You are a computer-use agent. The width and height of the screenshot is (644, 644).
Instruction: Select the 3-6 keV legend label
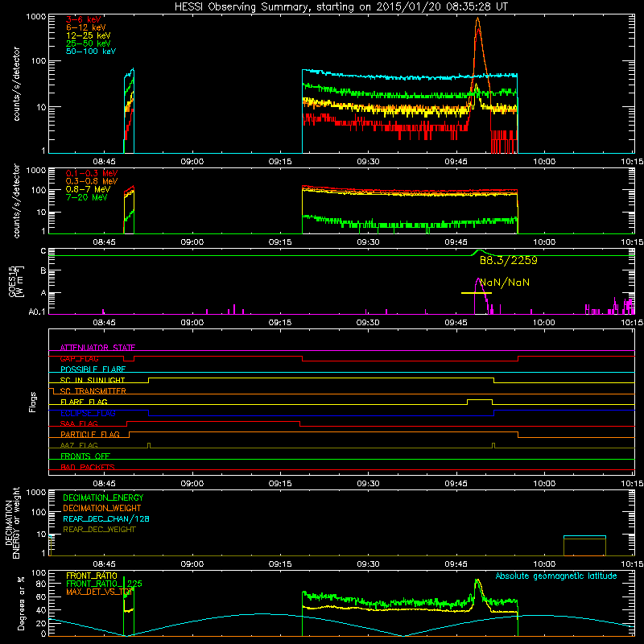pyautogui.click(x=83, y=19)
